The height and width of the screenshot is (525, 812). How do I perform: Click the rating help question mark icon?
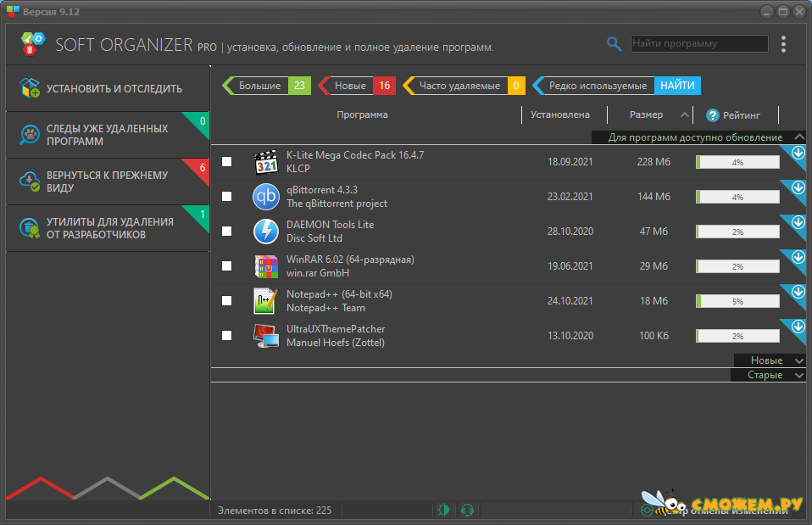point(713,115)
